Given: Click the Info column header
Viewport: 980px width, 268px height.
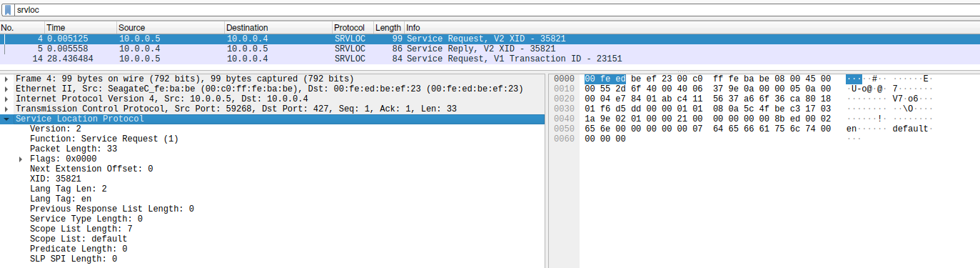Looking at the screenshot, I should (x=692, y=28).
